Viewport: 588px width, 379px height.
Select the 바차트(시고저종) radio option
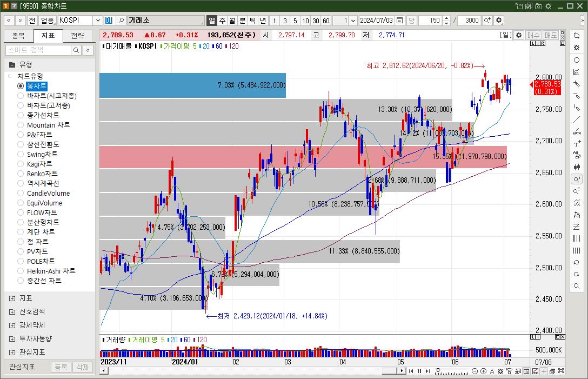click(21, 96)
